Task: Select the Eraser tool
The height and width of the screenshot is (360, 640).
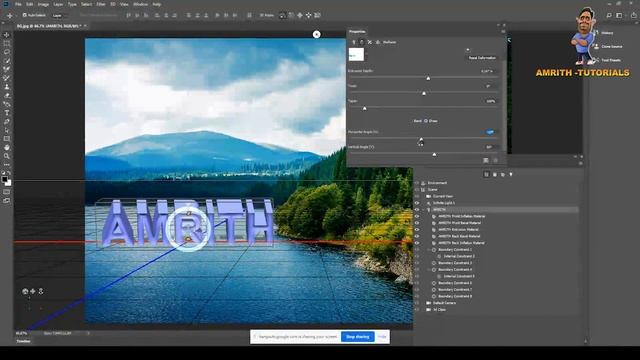Action: tap(7, 96)
